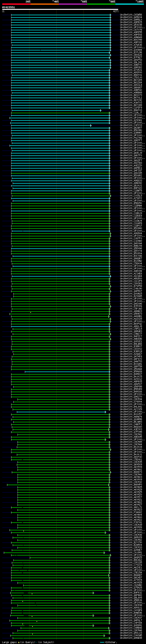Select cyan hit UniRef100_B5M6G8
The image size is (146, 644).
pos(131,372)
